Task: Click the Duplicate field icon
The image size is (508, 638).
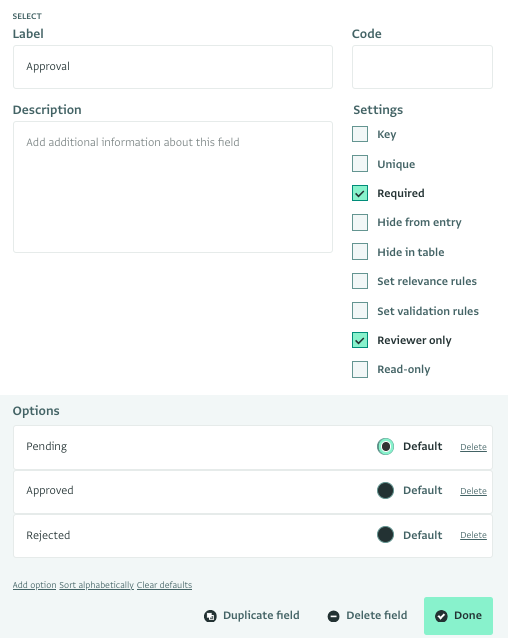Action: 210,616
